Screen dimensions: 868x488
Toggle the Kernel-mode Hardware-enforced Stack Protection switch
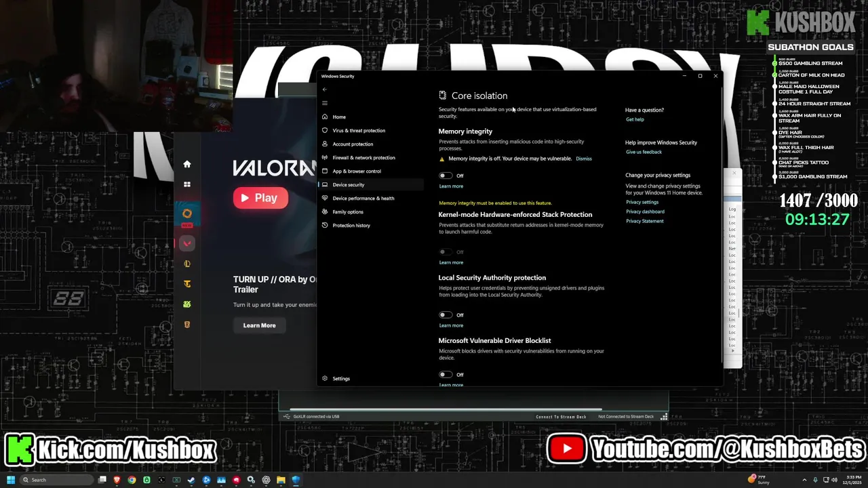(446, 252)
